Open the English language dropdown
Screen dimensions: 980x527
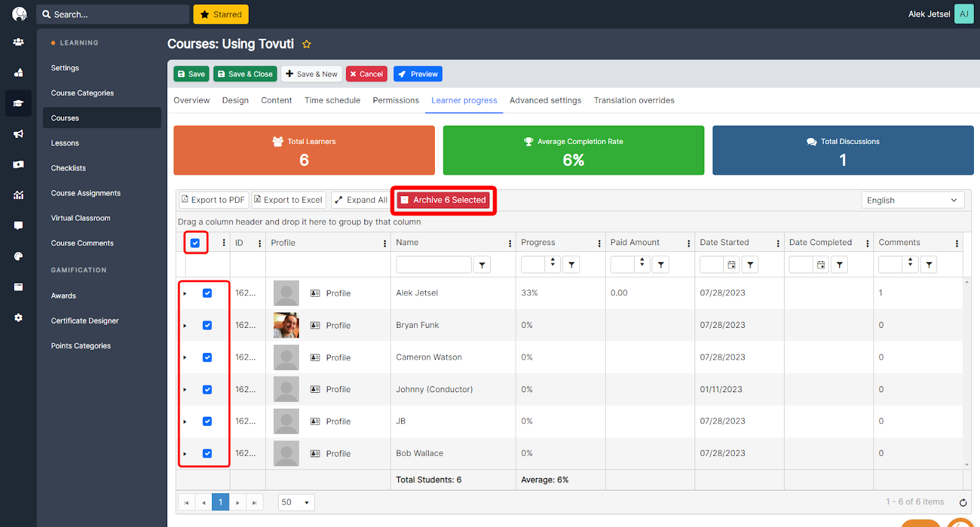(x=913, y=200)
